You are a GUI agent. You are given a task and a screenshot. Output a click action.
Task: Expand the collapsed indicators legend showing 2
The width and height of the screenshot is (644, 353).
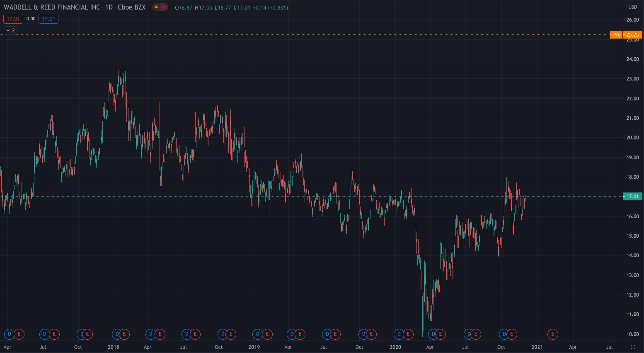click(x=10, y=30)
